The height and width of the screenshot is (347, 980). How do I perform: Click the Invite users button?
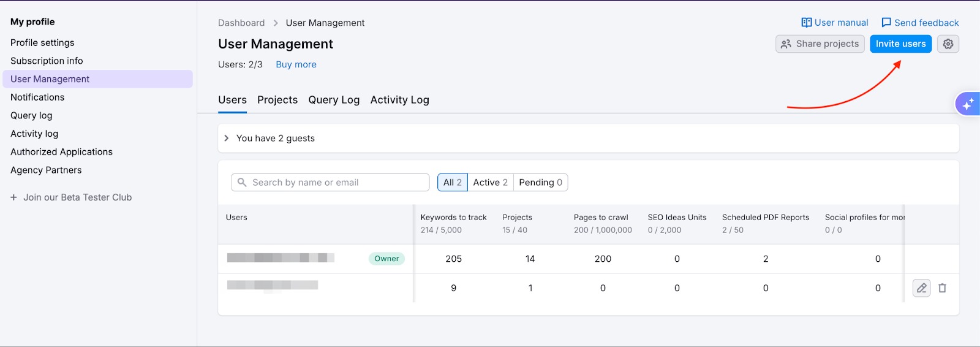coord(900,44)
